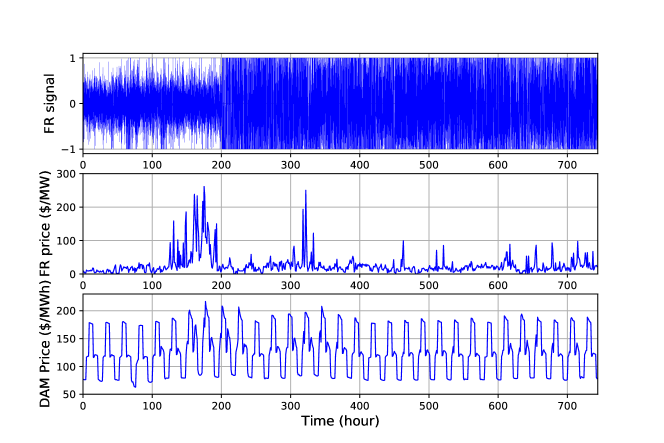
Task: Select the '100' tick on FR price y-axis
Action: (66, 241)
